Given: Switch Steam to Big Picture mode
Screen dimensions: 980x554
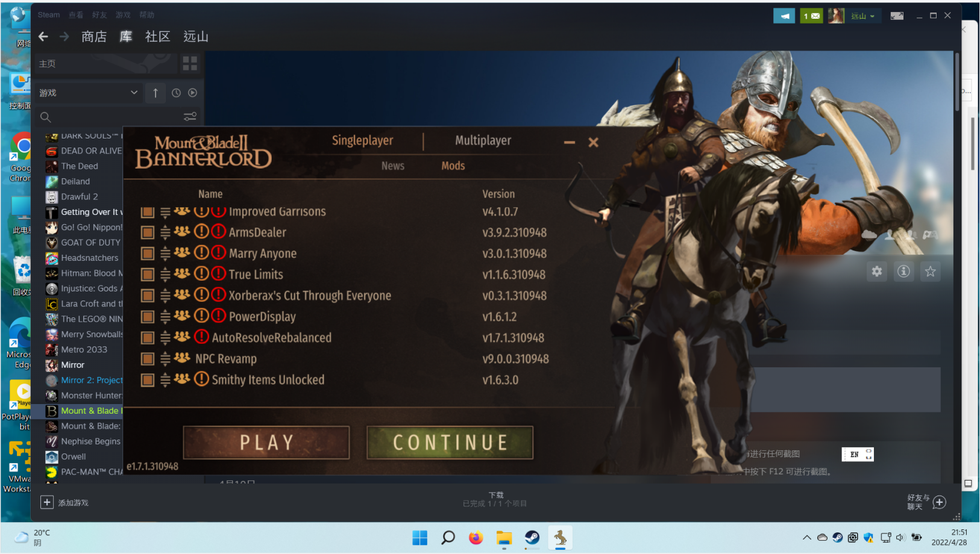Looking at the screenshot, I should 897,16.
